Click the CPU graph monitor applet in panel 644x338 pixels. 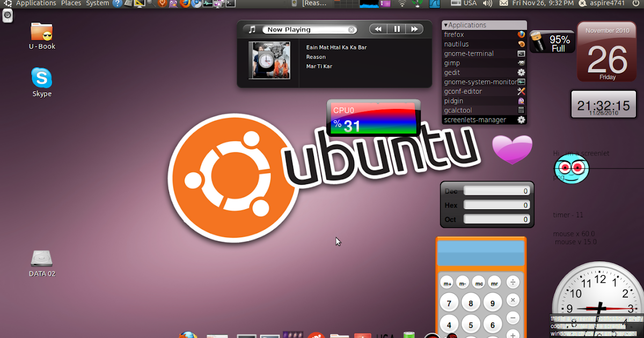tap(369, 3)
